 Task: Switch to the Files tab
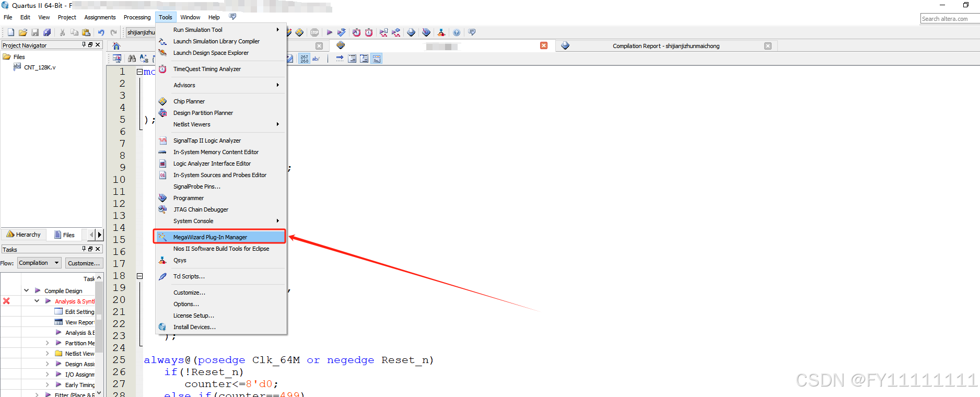click(64, 235)
